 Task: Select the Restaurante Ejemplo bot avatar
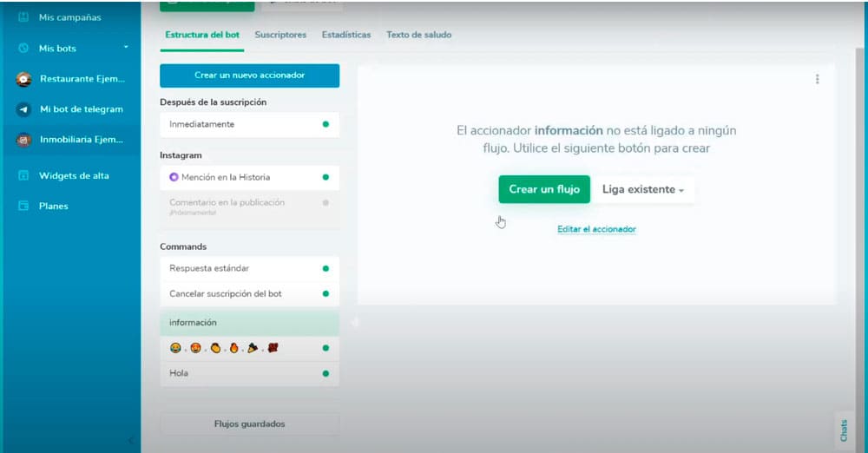pyautogui.click(x=24, y=79)
